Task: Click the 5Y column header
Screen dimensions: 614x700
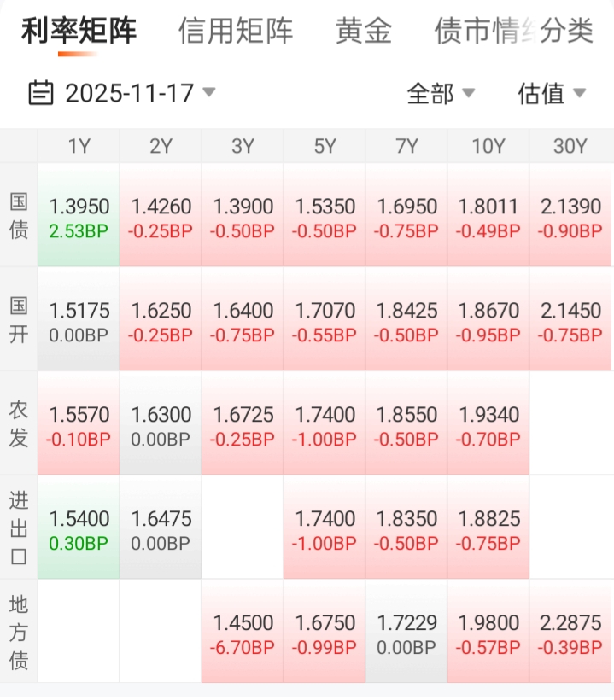Action: point(325,146)
